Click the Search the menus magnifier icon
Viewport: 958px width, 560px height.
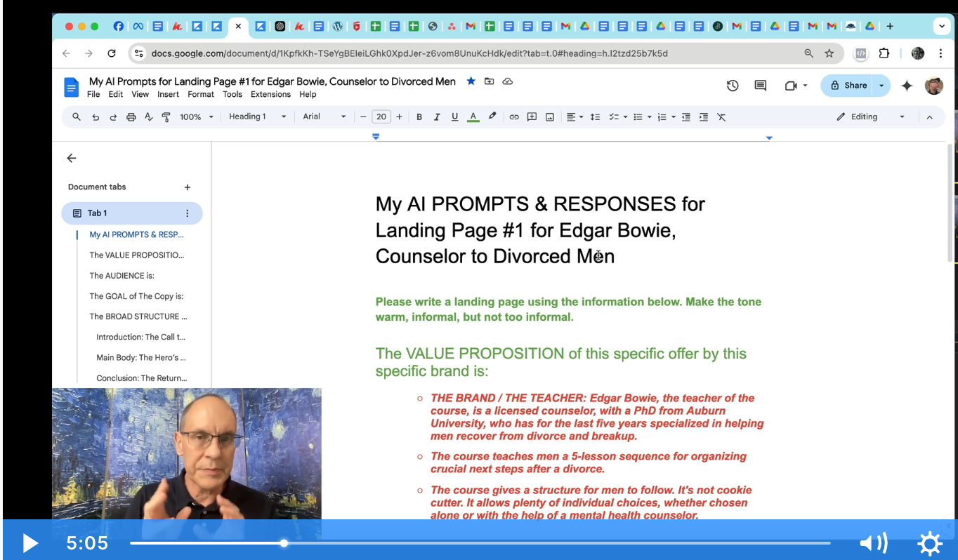click(77, 117)
